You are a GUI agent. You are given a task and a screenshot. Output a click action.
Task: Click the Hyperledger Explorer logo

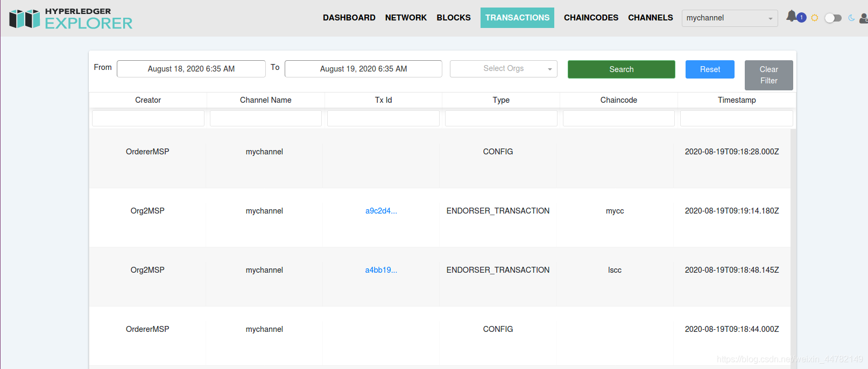pyautogui.click(x=71, y=18)
